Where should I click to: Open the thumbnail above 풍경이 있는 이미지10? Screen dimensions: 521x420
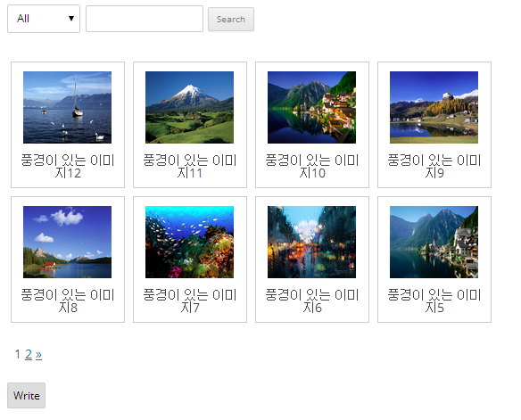coord(311,107)
